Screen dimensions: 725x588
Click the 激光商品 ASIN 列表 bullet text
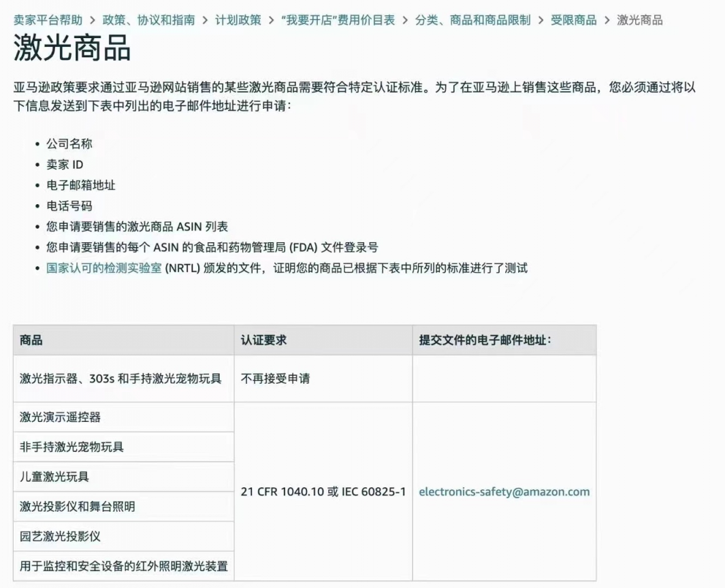point(138,227)
